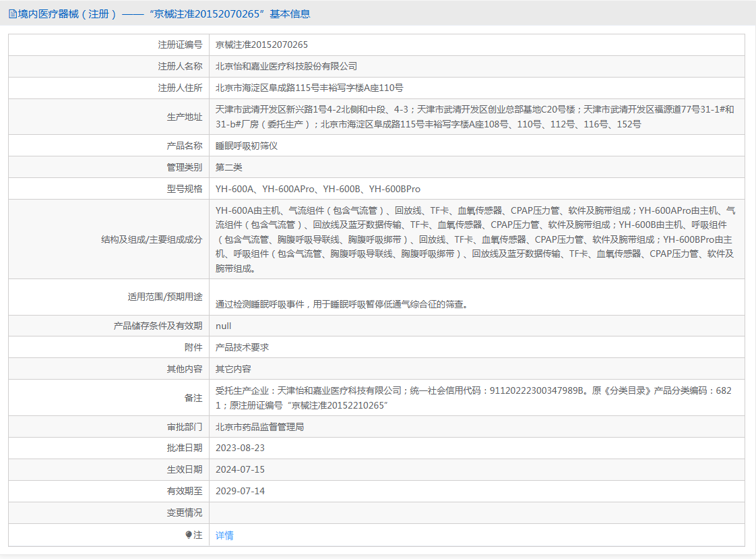The image size is (756, 559).
Task: Click the 注册人住所 label
Action: click(x=180, y=88)
